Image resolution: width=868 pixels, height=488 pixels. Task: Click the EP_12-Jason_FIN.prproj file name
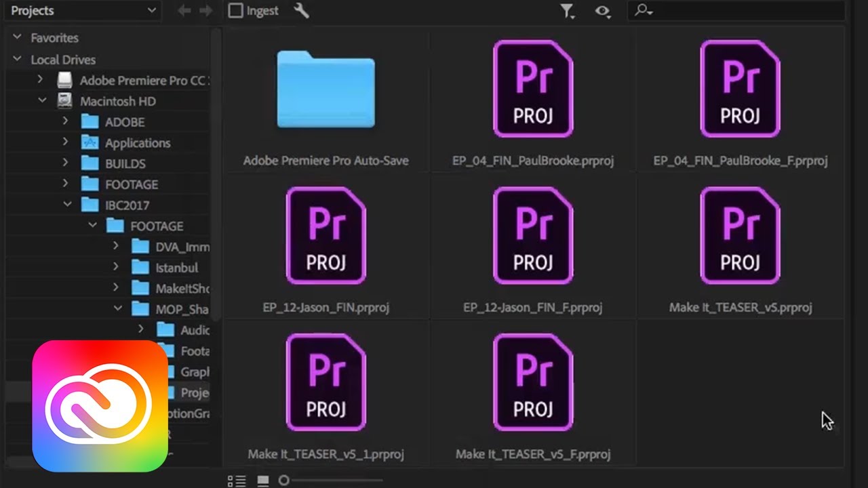pyautogui.click(x=325, y=307)
